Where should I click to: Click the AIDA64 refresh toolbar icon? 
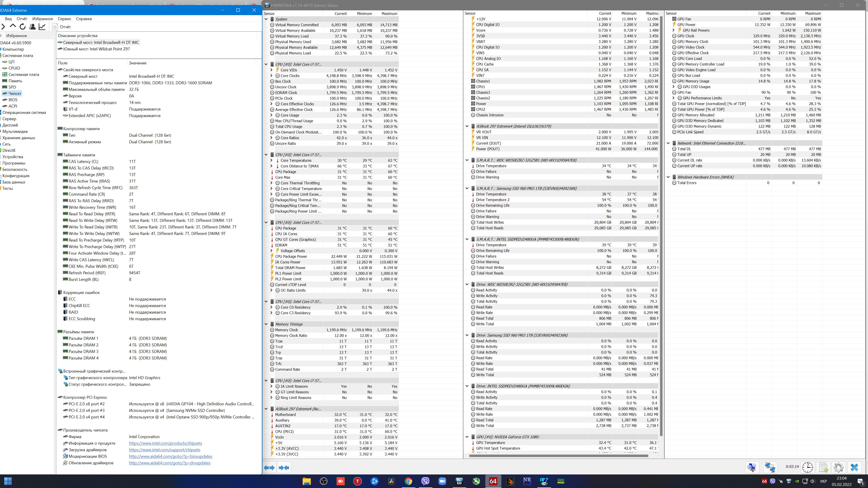pyautogui.click(x=23, y=27)
